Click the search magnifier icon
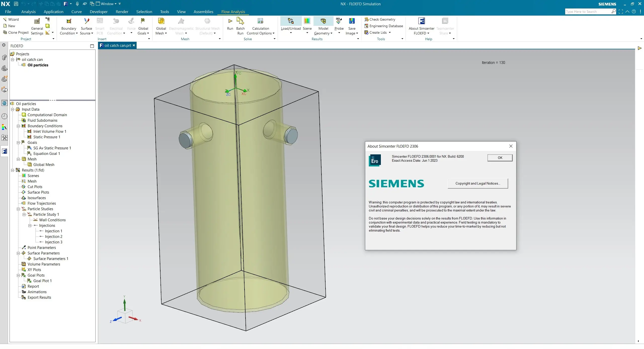Image resolution: width=644 pixels, height=349 pixels. 613,12
